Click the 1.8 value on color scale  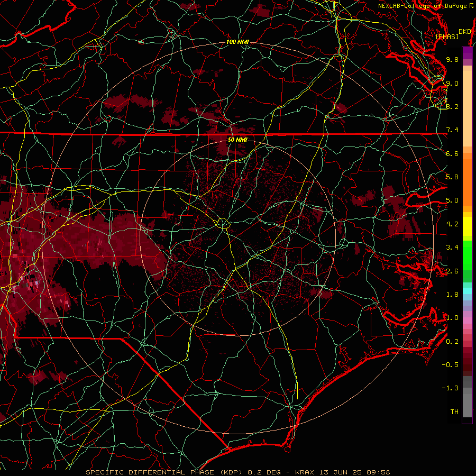(452, 295)
